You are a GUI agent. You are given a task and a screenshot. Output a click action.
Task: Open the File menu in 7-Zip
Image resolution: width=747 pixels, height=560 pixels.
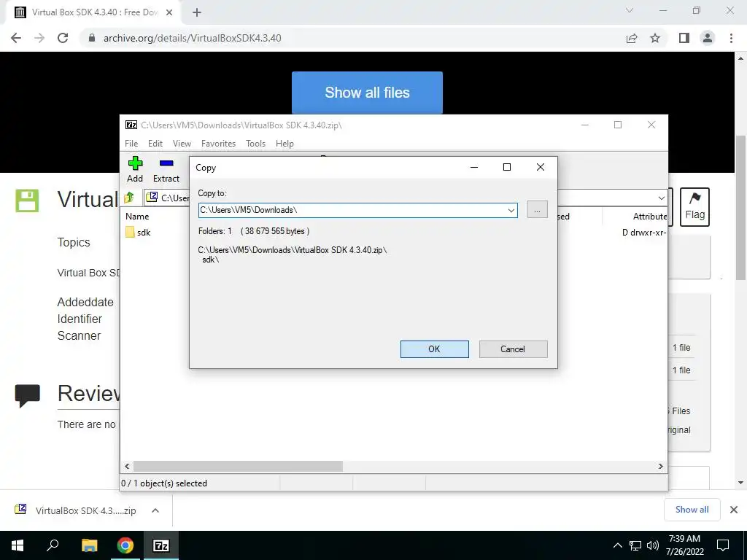[x=131, y=144]
